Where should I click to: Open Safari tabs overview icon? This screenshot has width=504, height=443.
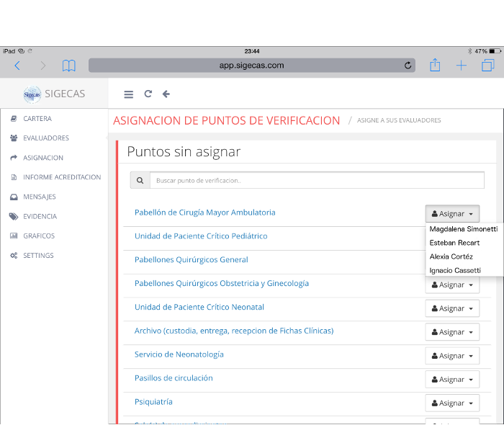487,66
